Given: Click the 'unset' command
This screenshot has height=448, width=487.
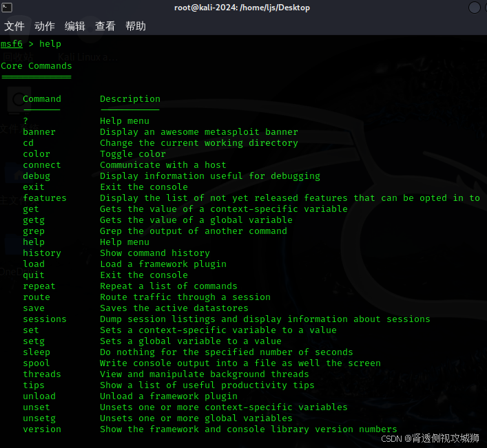Looking at the screenshot, I should coord(37,407).
